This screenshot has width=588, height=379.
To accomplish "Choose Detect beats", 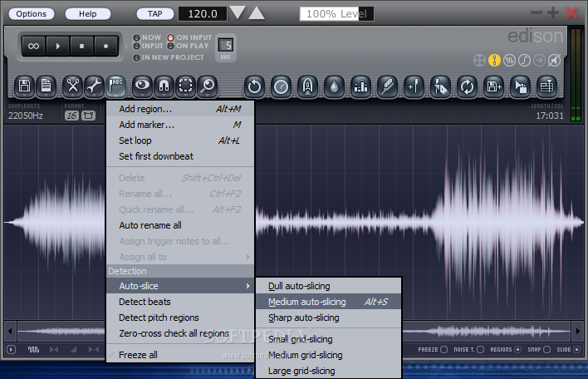I will coord(180,302).
